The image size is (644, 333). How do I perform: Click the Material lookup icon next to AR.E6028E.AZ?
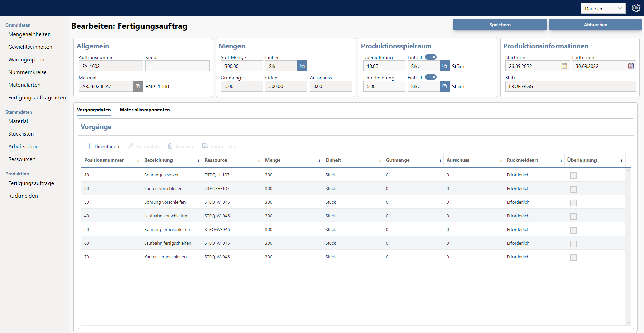(x=138, y=86)
